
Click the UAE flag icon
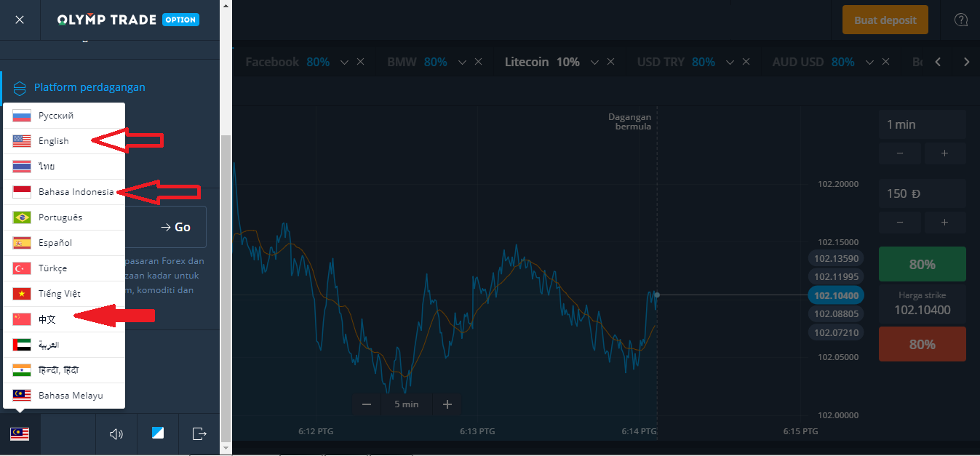[x=22, y=345]
